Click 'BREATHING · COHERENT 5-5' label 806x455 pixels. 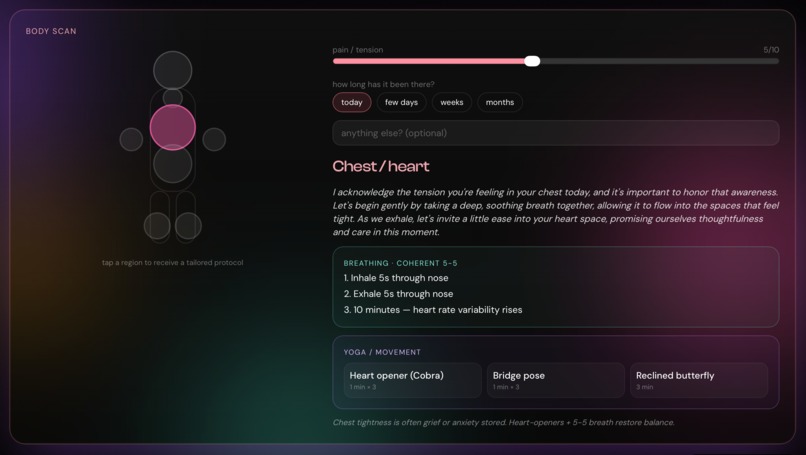(400, 263)
